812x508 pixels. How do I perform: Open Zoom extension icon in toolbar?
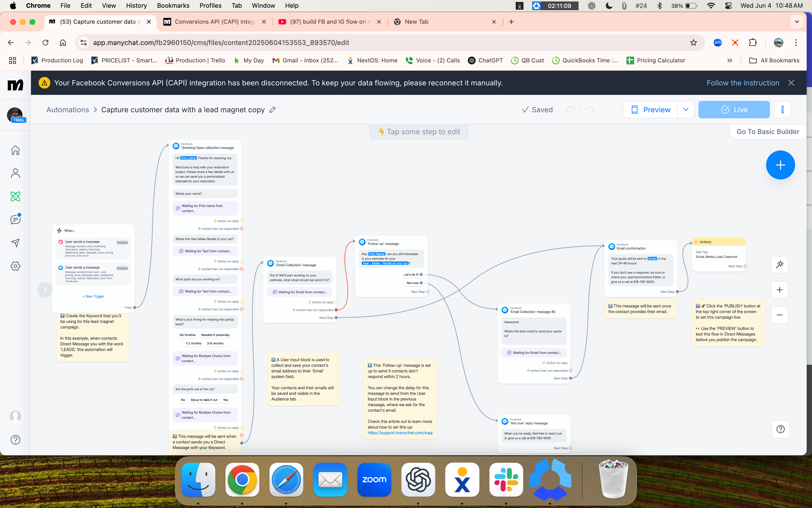coord(717,42)
